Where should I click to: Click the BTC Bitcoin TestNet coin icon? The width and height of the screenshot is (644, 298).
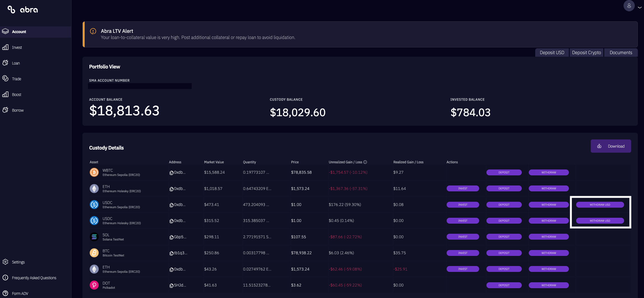(94, 253)
